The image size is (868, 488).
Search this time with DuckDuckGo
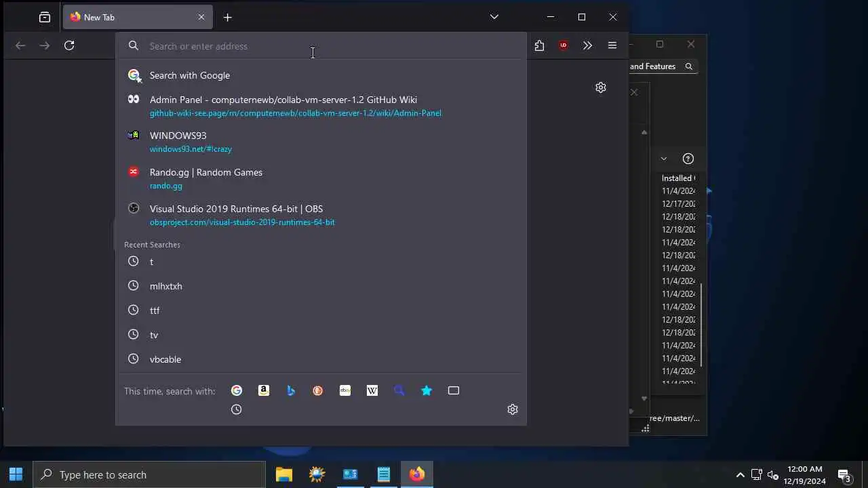(318, 390)
